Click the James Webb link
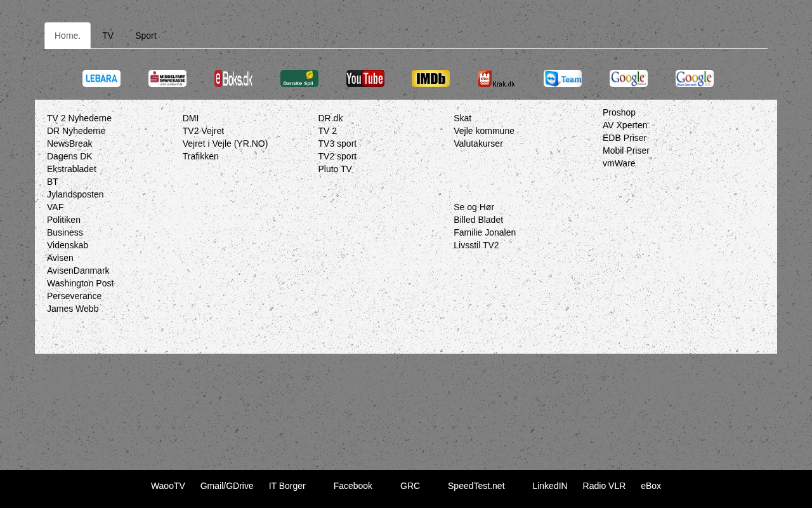 pos(73,309)
